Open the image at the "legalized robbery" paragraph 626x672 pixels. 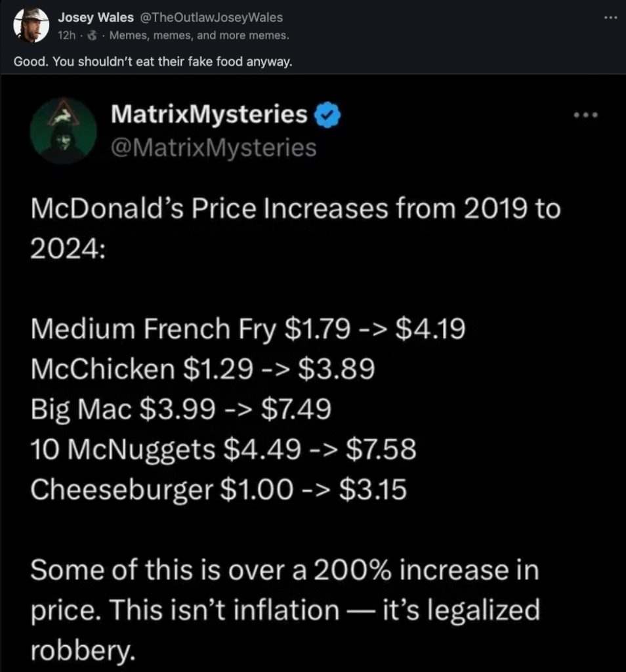[x=285, y=610]
